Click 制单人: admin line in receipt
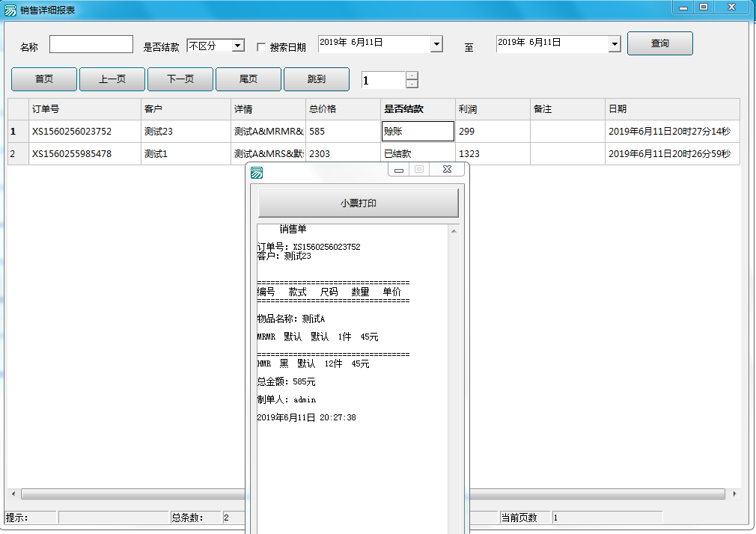 (287, 399)
